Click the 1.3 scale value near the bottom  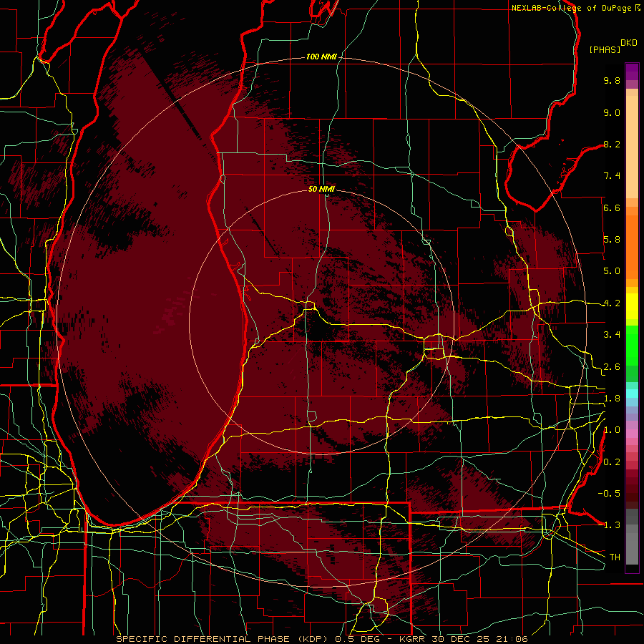(612, 525)
